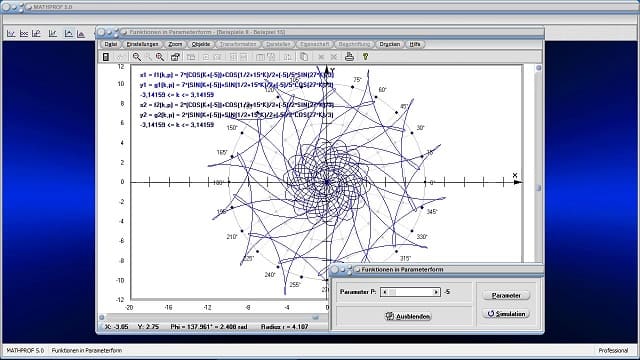Screen dimensions: 640x360
Task: Click the vertical scrollbar right of the plot
Action: [x=538, y=163]
